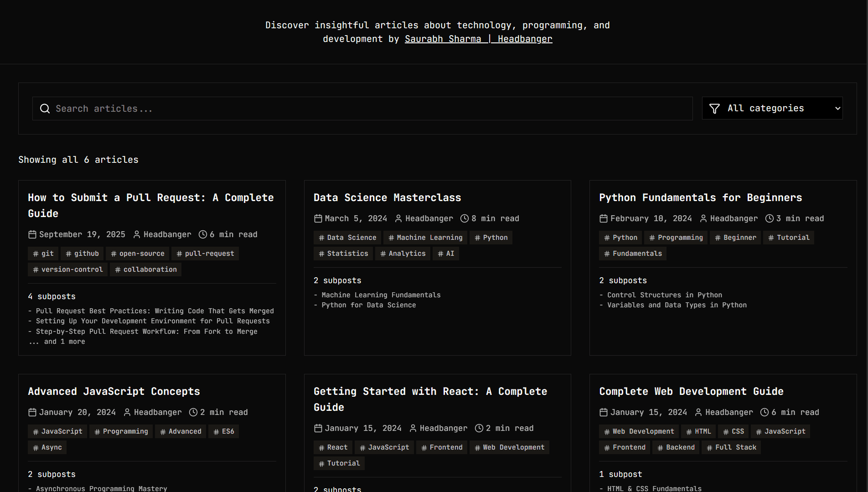Open the Saurabh Sharma | Headbanger link
The width and height of the screenshot is (868, 492).
(478, 39)
